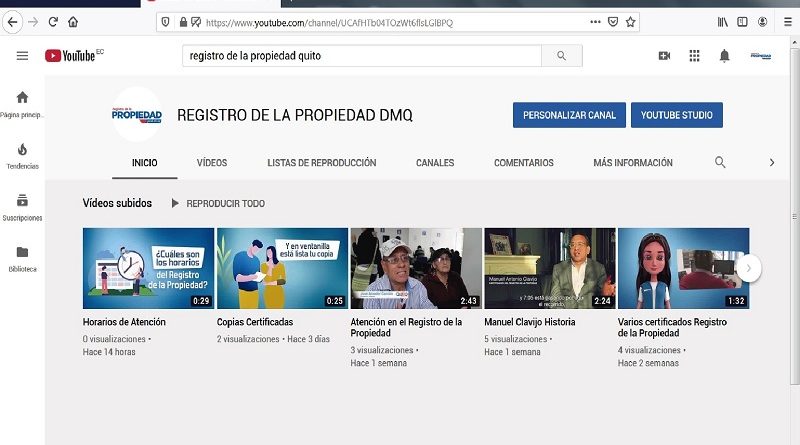Image resolution: width=800 pixels, height=445 pixels.
Task: Open YOUTUBE STUDIO button
Action: (x=677, y=115)
